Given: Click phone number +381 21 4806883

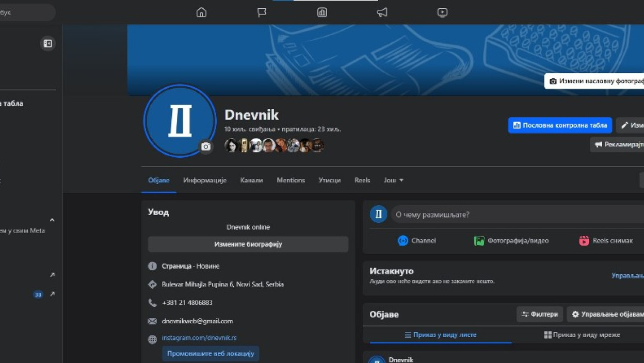Looking at the screenshot, I should click(x=187, y=303).
